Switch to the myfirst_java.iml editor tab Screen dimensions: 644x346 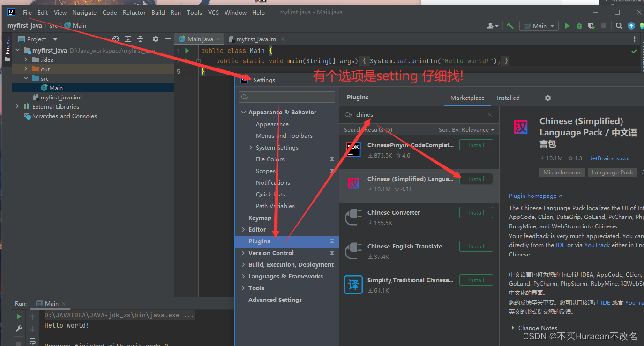click(x=258, y=39)
